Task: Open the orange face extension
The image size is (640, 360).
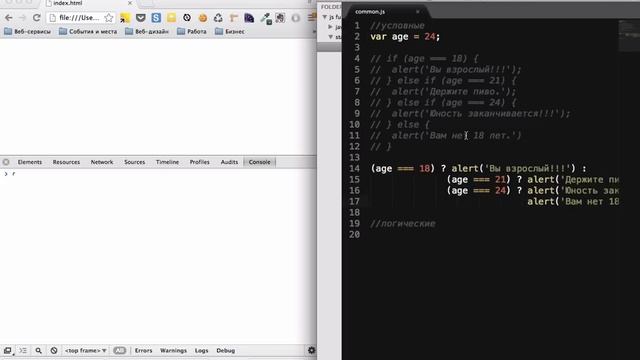Action: click(202, 18)
